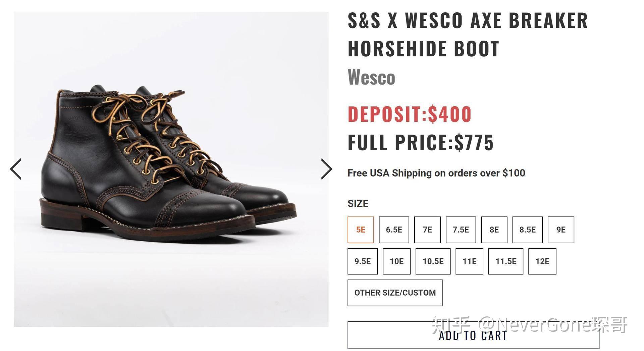Show the previous product image

point(16,169)
